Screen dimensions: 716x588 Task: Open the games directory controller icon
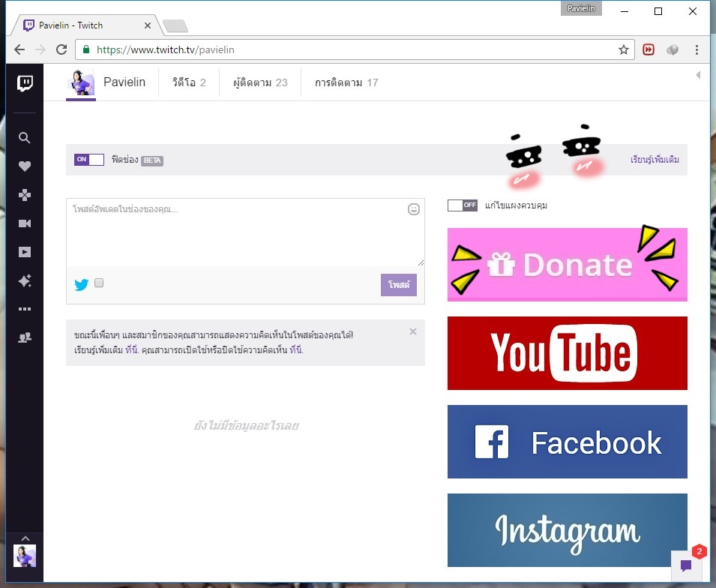(x=25, y=195)
